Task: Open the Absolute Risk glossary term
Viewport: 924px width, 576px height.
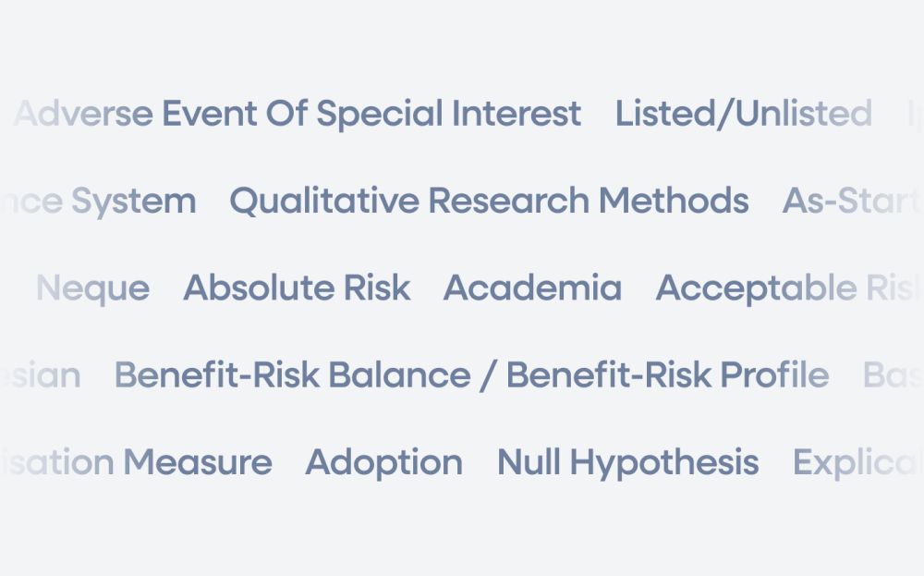Action: pyautogui.click(x=297, y=288)
